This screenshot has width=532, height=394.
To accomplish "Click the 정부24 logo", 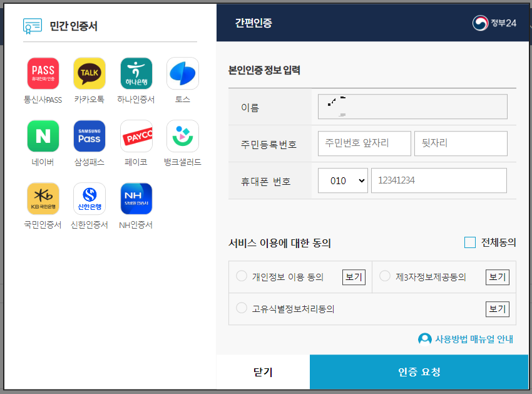I will [x=494, y=23].
